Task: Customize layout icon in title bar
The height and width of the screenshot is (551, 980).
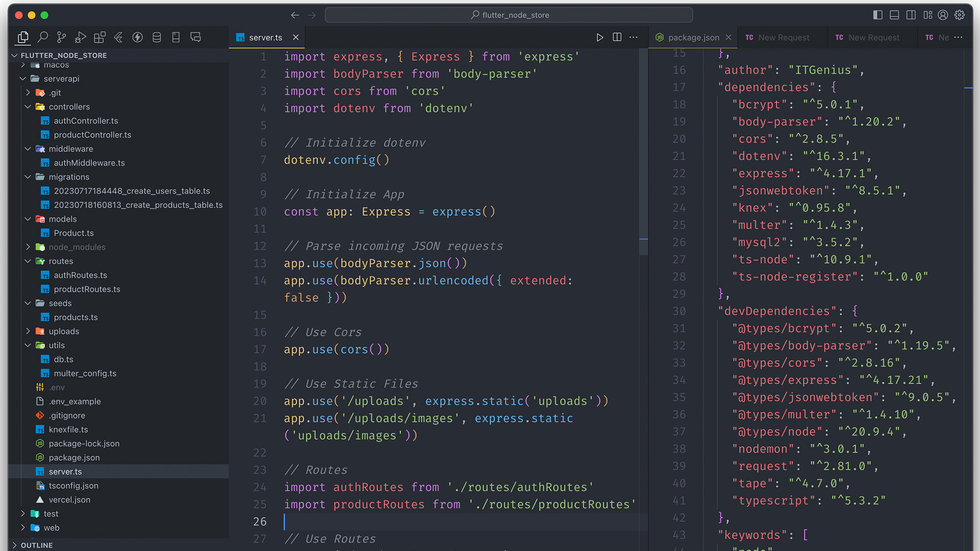Action: [x=927, y=15]
